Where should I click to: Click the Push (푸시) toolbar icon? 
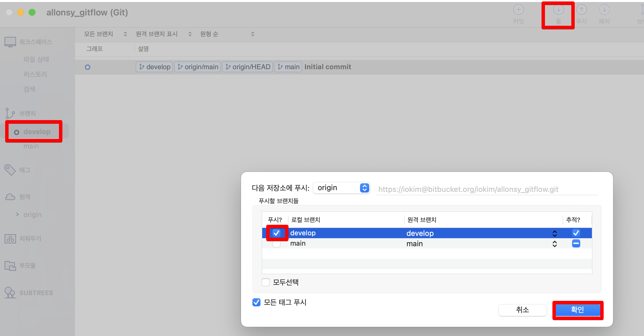[581, 10]
